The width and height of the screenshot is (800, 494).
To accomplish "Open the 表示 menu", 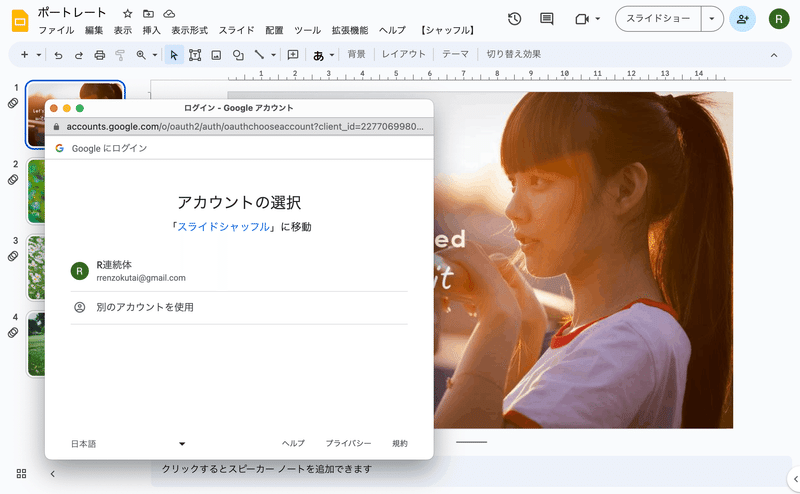I will tap(122, 30).
